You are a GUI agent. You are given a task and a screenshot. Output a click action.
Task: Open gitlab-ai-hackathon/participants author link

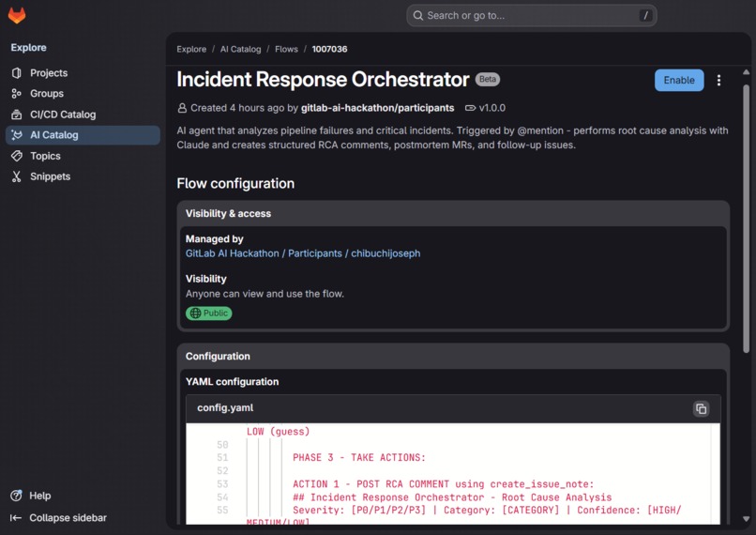(377, 108)
